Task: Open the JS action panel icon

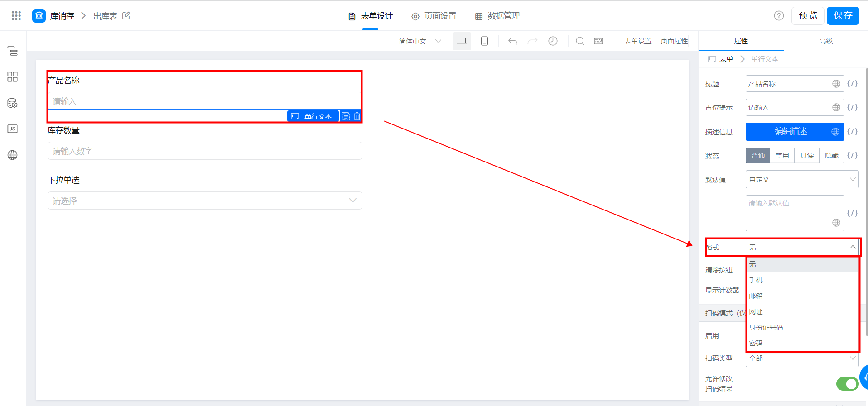Action: (x=13, y=129)
